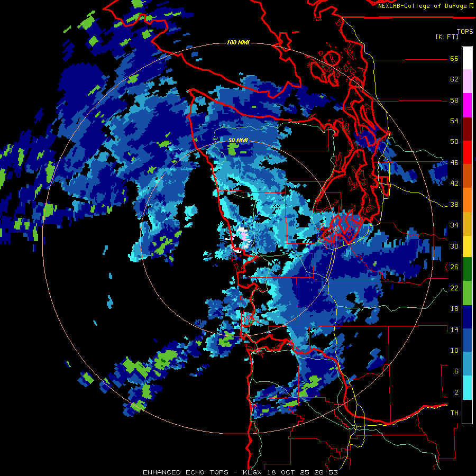
Task: Click the 30 legend value label
Action: coord(454,246)
